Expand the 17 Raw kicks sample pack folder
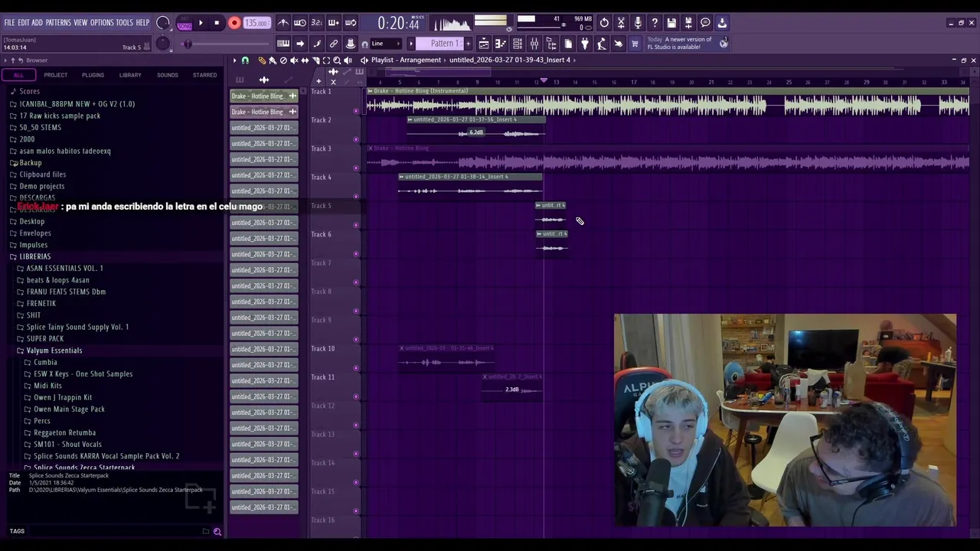 [x=60, y=116]
